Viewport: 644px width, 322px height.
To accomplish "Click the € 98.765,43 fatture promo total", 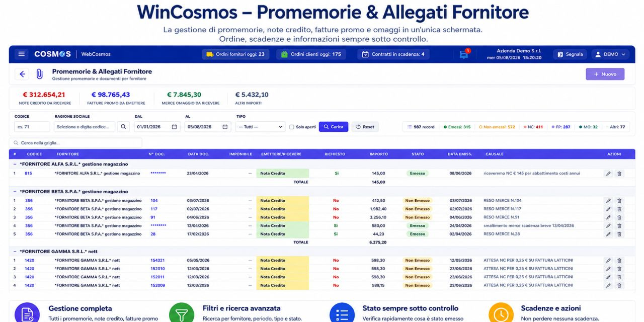I will click(111, 95).
